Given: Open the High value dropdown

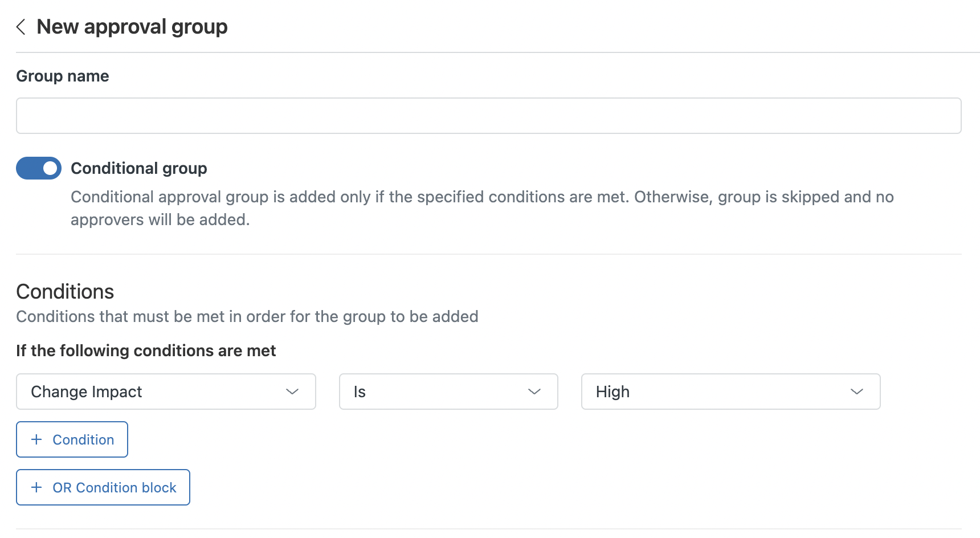Looking at the screenshot, I should point(730,392).
